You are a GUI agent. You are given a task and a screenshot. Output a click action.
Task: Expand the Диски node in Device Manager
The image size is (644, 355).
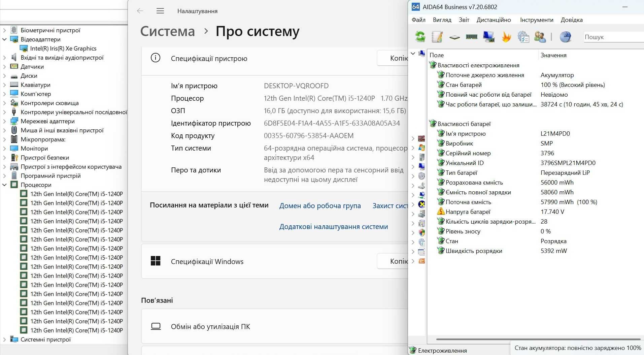click(4, 76)
